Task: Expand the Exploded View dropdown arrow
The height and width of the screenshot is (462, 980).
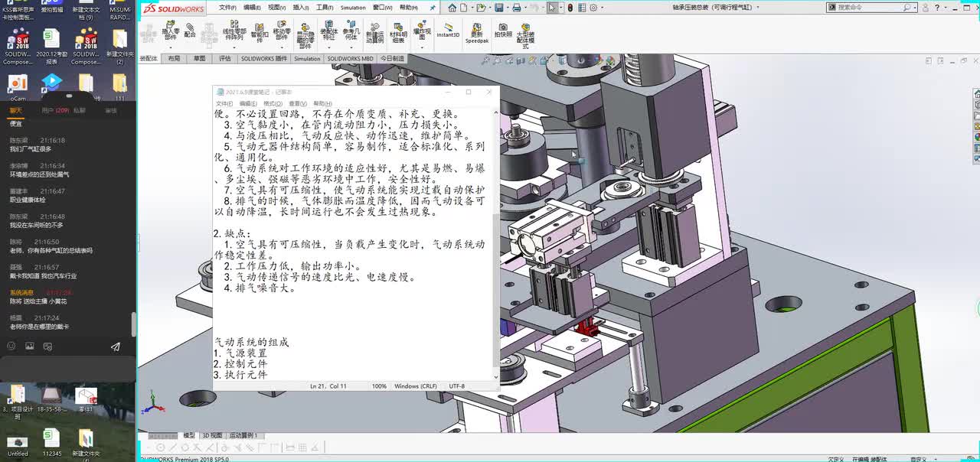Action: click(422, 47)
